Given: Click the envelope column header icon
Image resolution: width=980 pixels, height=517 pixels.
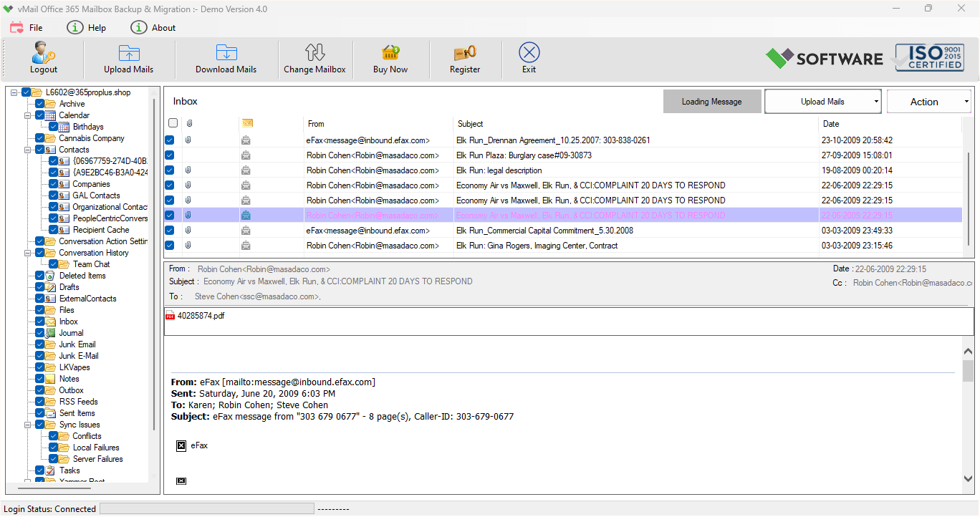Looking at the screenshot, I should point(247,123).
